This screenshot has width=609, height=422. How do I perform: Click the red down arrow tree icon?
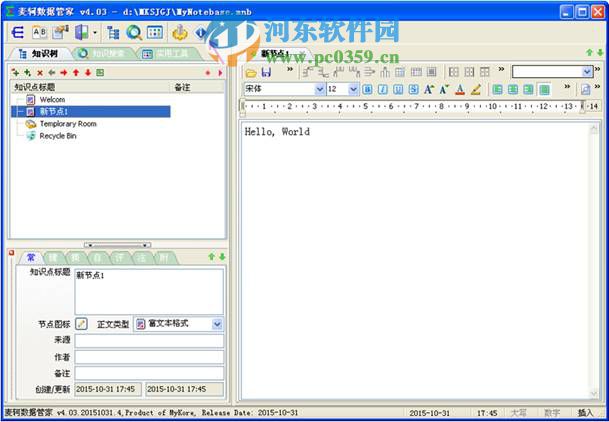coord(88,73)
